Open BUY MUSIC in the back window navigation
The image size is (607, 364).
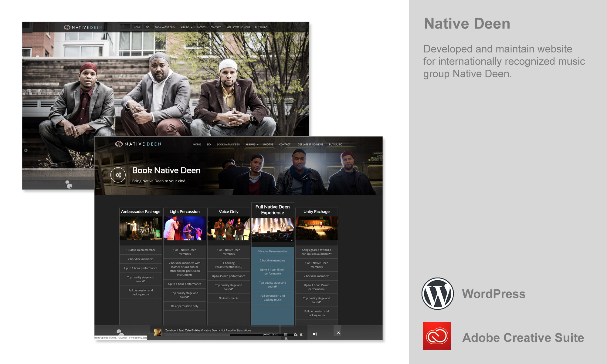click(x=261, y=27)
